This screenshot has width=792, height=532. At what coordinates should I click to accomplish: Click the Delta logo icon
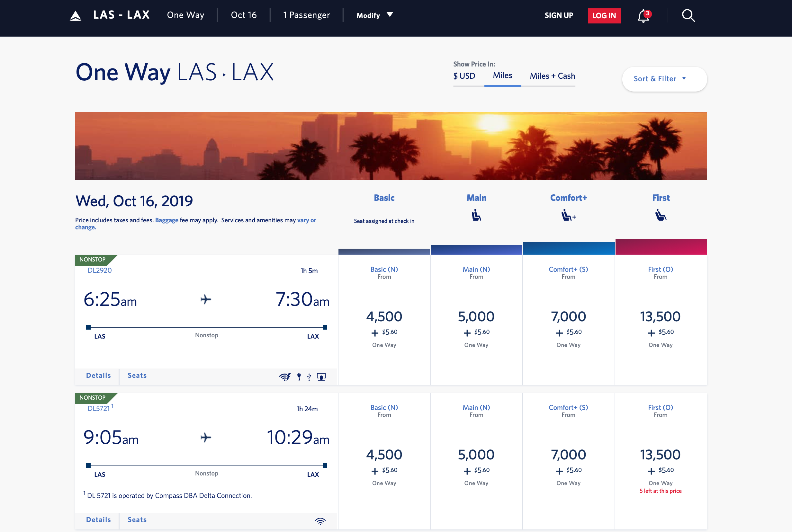pos(75,16)
